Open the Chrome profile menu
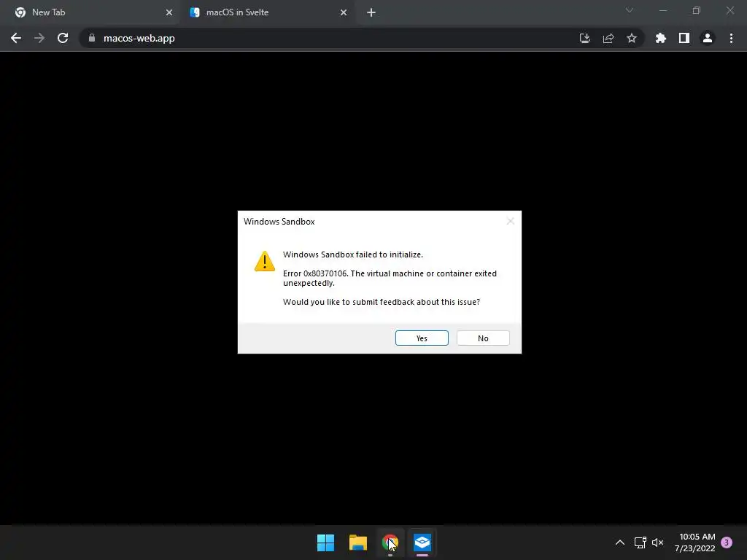The image size is (747, 560). tap(708, 38)
